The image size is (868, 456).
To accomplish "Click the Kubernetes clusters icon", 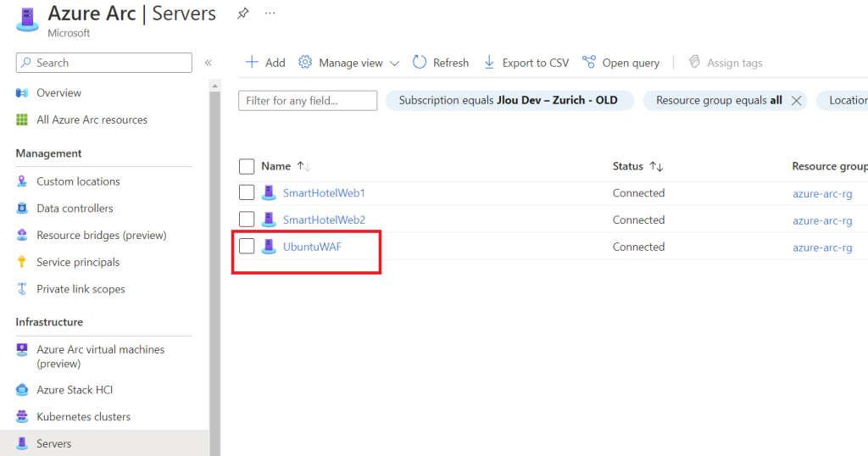I will point(22,416).
